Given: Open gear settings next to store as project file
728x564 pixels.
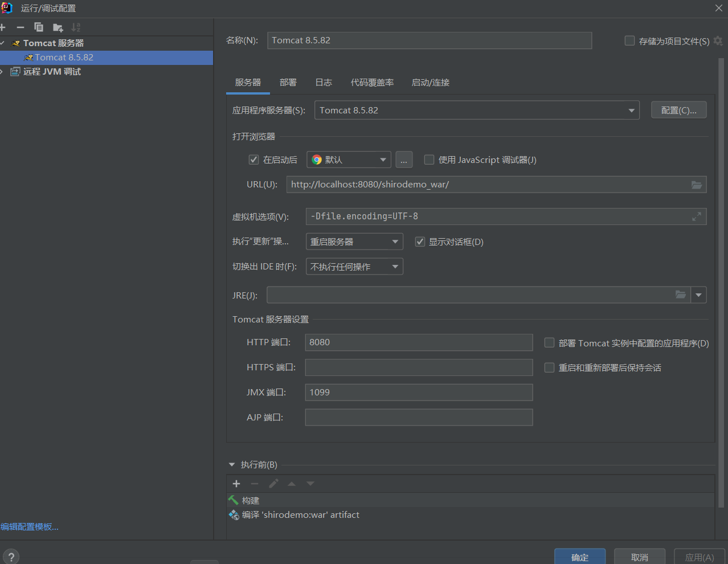Looking at the screenshot, I should [x=718, y=41].
